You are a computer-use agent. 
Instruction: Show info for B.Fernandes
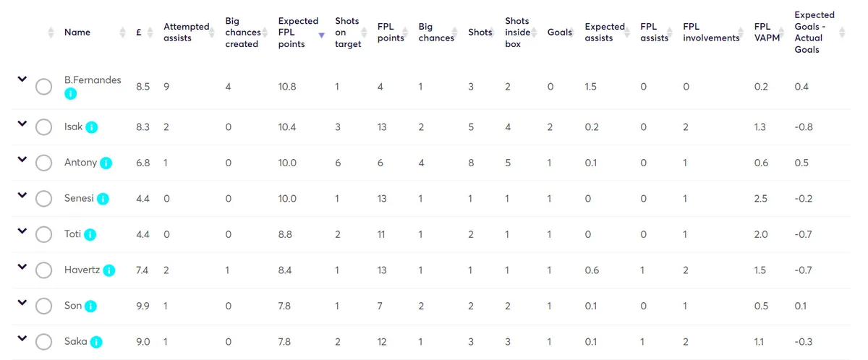coord(70,94)
